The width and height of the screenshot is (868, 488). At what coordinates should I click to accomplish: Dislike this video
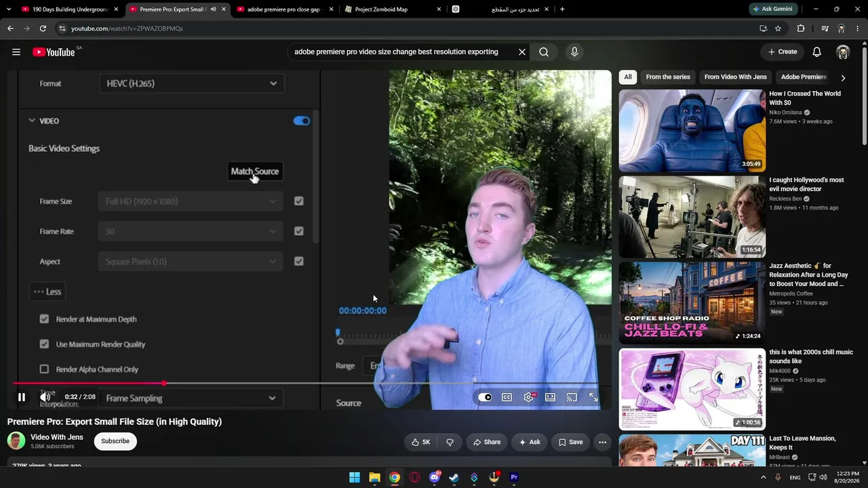tap(450, 442)
